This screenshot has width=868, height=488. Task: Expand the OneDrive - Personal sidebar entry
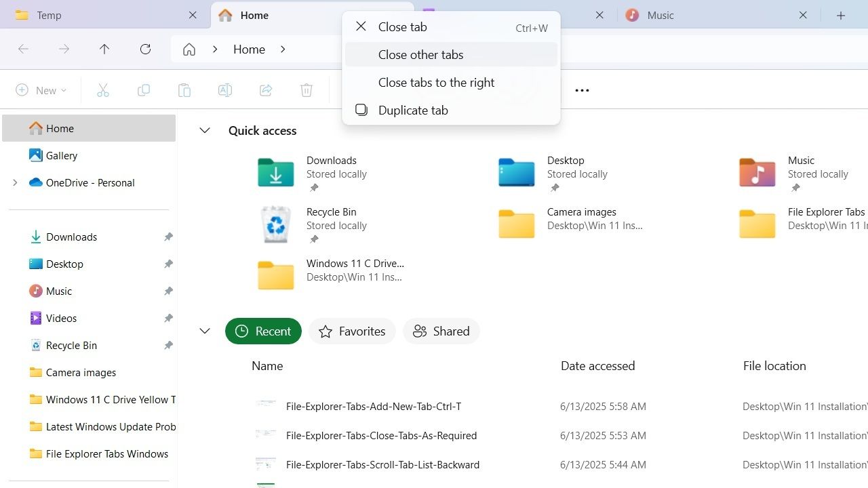coord(15,182)
